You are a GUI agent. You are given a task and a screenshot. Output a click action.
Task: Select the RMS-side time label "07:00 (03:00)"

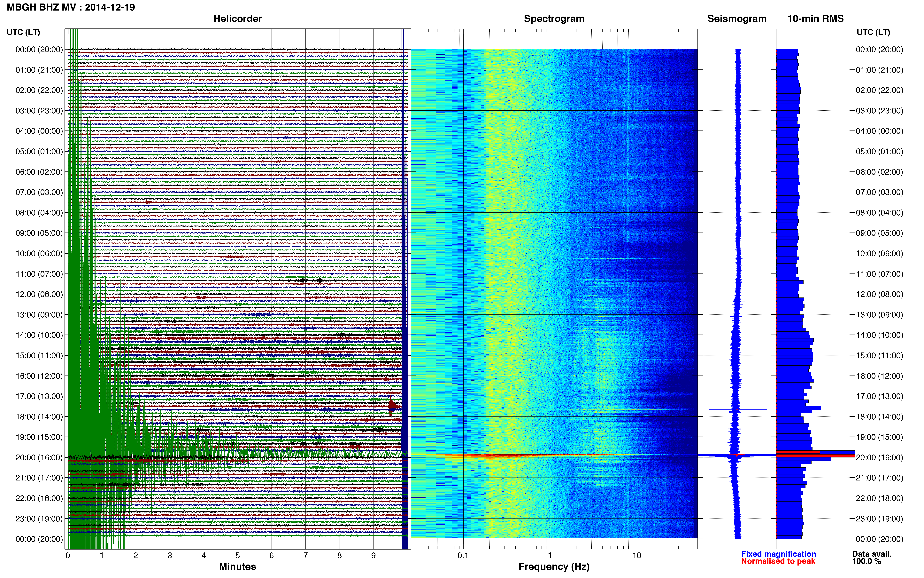point(880,192)
